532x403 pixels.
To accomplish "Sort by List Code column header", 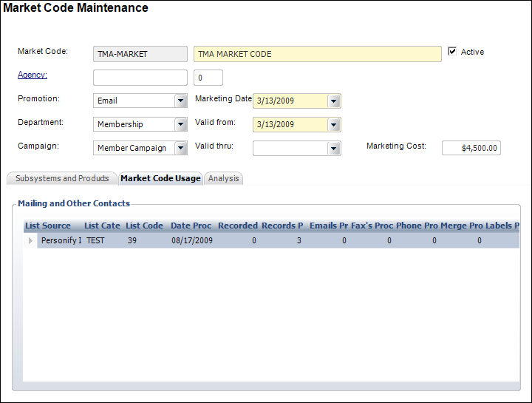I will (144, 226).
